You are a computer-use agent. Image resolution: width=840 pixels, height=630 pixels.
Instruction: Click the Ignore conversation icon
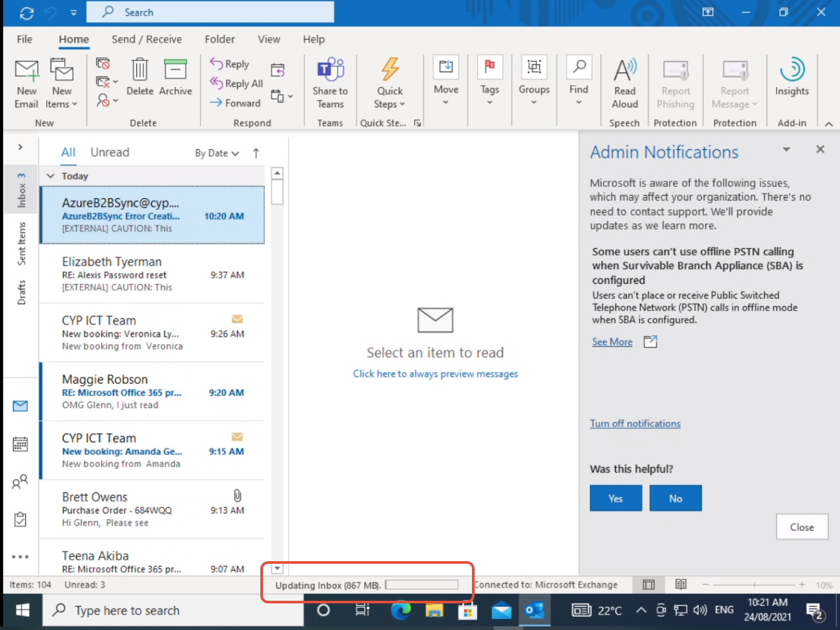click(x=103, y=63)
